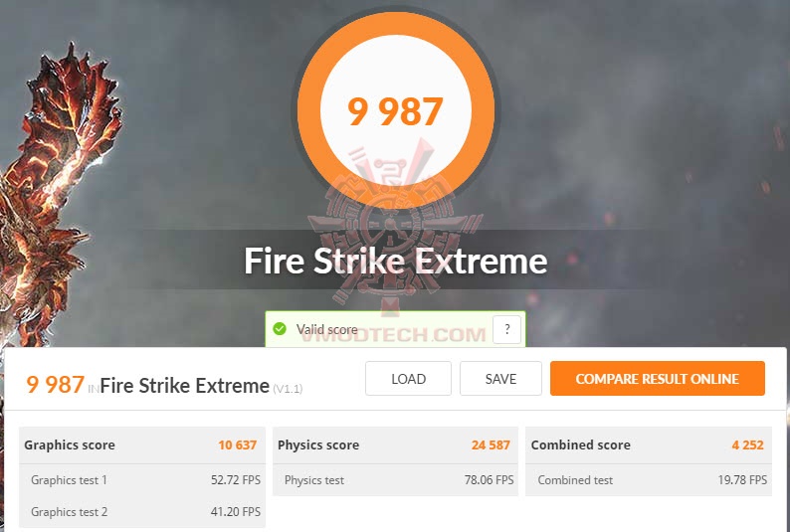Click the LOAD button
This screenshot has width=790, height=532.
[408, 379]
